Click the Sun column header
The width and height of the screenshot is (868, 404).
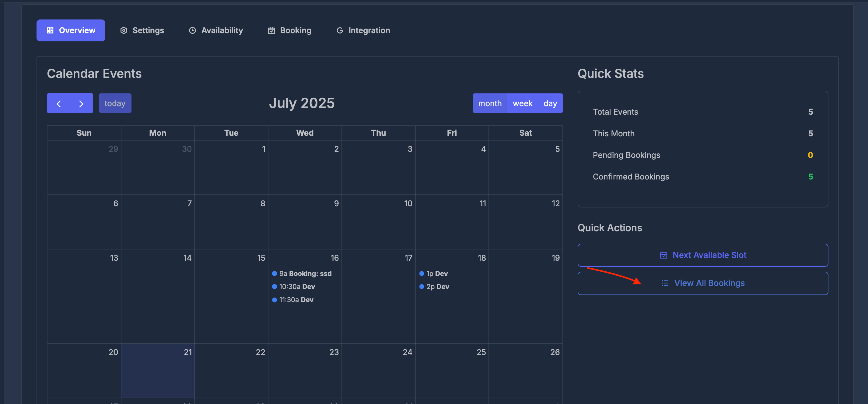(x=84, y=133)
